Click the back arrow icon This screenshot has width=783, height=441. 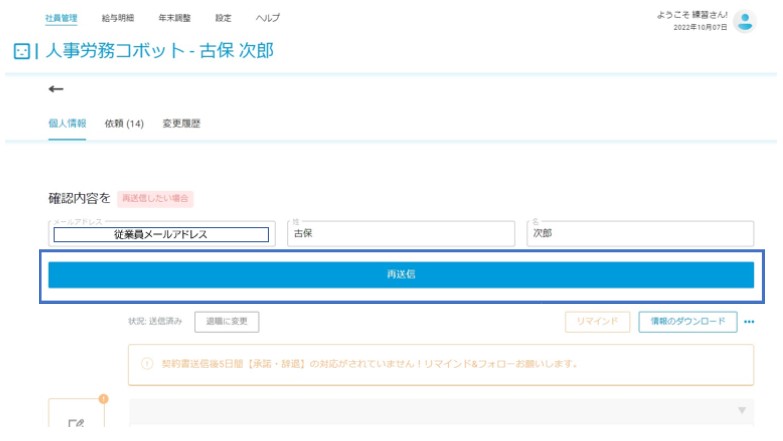55,89
